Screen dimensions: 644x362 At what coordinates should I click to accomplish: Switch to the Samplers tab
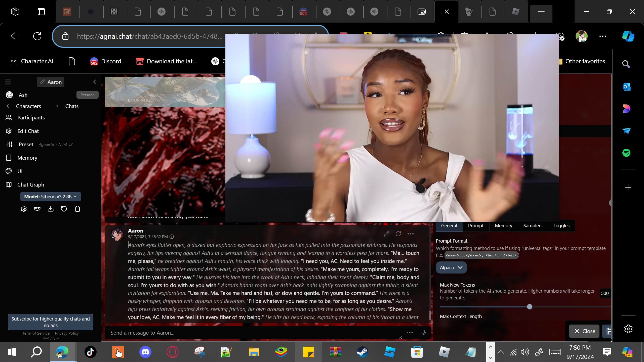533,225
